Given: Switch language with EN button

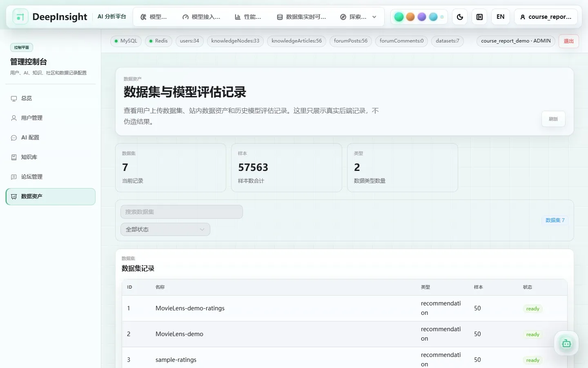Looking at the screenshot, I should click(500, 17).
